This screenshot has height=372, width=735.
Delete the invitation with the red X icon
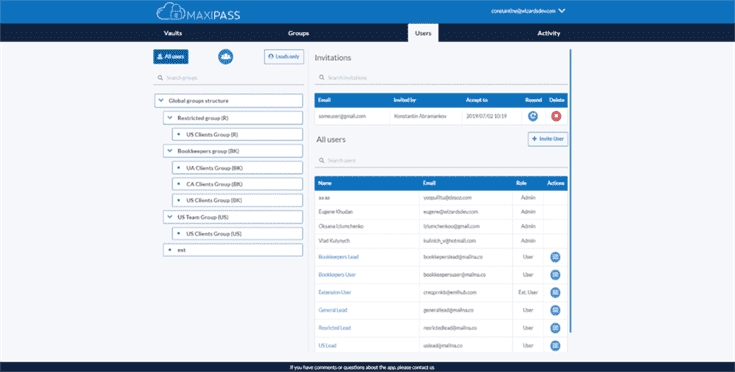[x=556, y=116]
